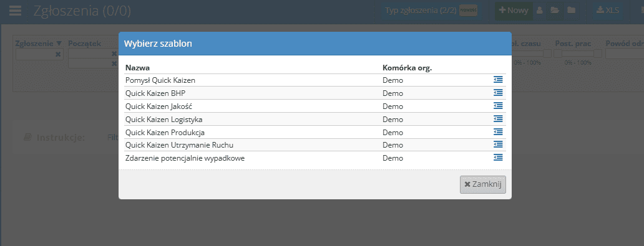The width and height of the screenshot is (644, 246).
Task: Click icon beside Quick Kaizen Produkcja
Action: [x=498, y=132]
